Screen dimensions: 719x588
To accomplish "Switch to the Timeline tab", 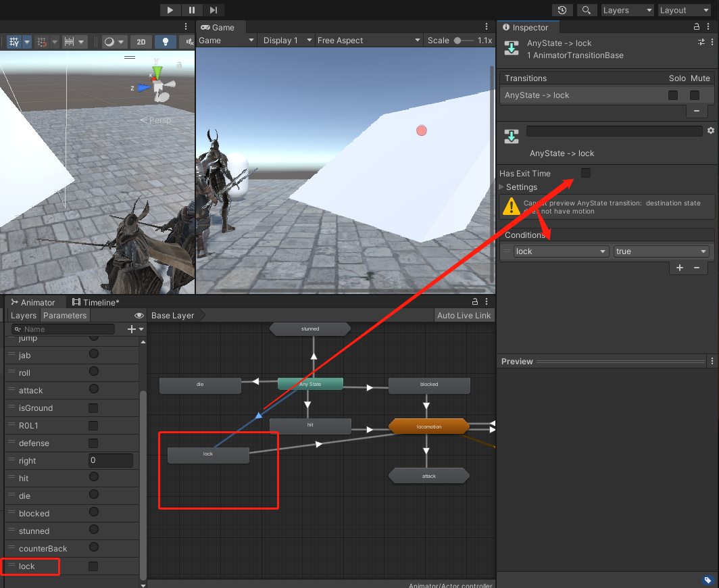I will tap(96, 302).
